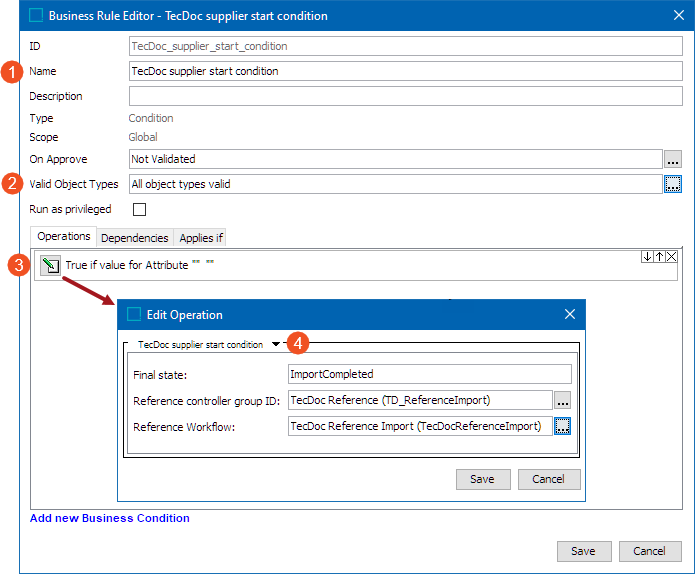Browse Reference Workflow ellipsis button
695x574 pixels.
coord(562,426)
